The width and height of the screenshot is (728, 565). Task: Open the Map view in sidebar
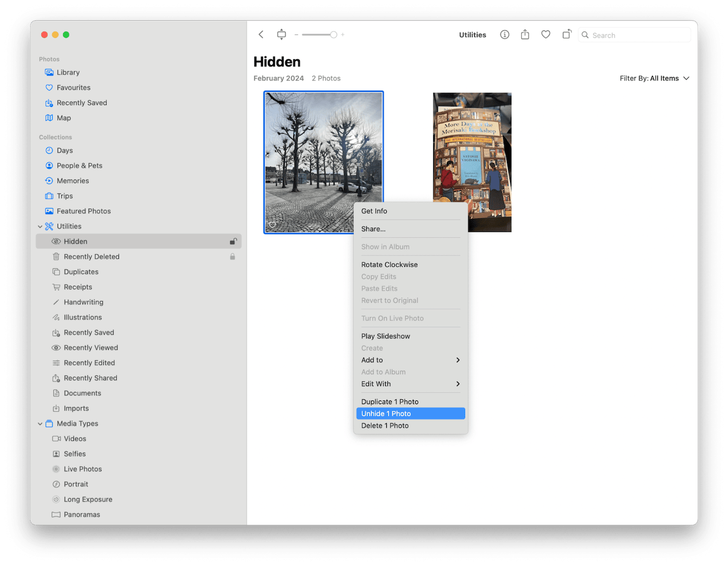point(64,118)
